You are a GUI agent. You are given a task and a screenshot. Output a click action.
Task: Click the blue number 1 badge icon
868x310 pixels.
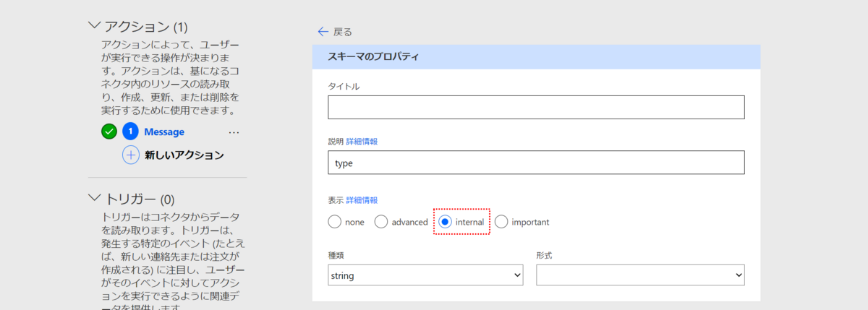pos(130,132)
